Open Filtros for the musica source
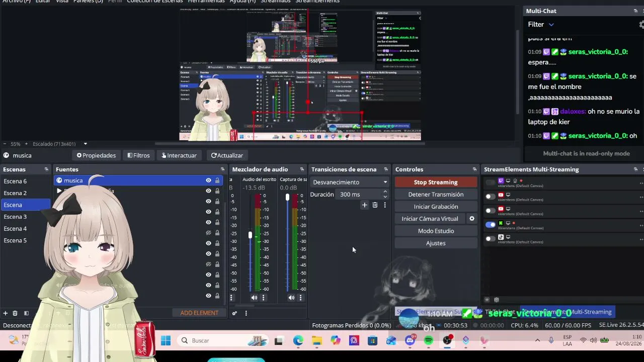644x362 pixels. pyautogui.click(x=138, y=155)
